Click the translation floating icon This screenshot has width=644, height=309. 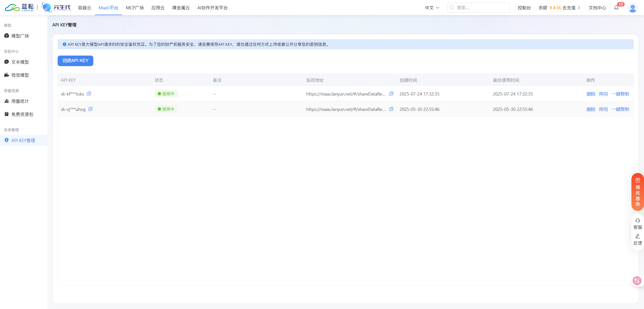(637, 281)
